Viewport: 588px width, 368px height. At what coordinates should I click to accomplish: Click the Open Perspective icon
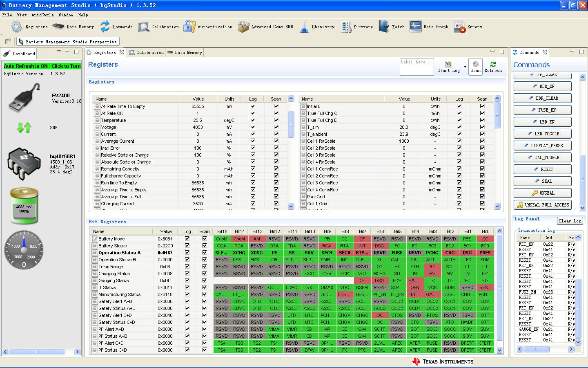[x=8, y=41]
